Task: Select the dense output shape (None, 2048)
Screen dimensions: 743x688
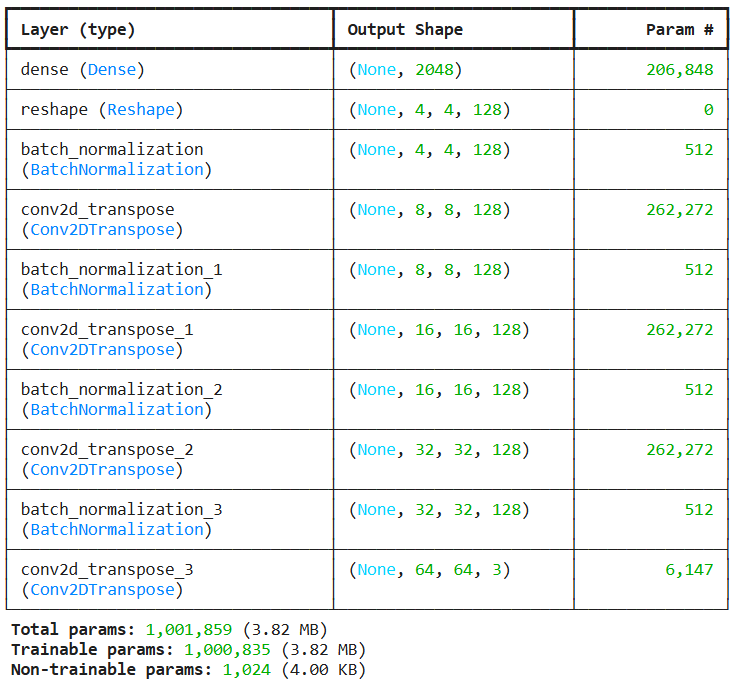Action: pyautogui.click(x=405, y=70)
